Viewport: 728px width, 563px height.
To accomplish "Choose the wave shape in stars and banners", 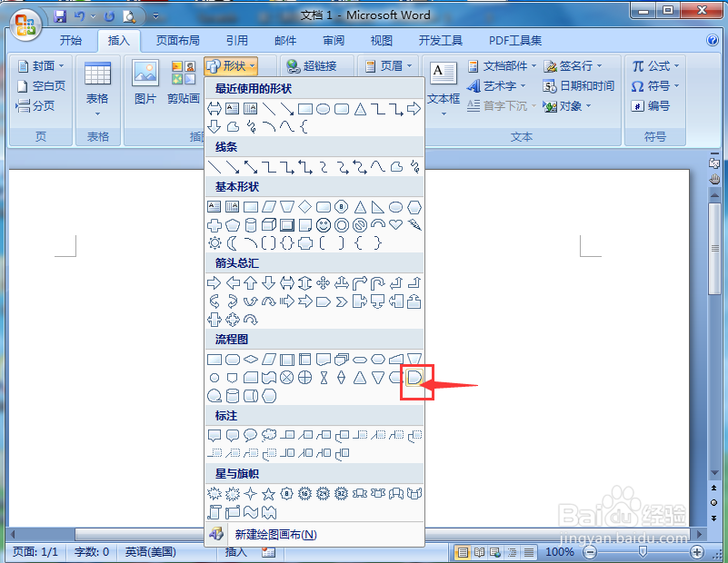I will 250,512.
